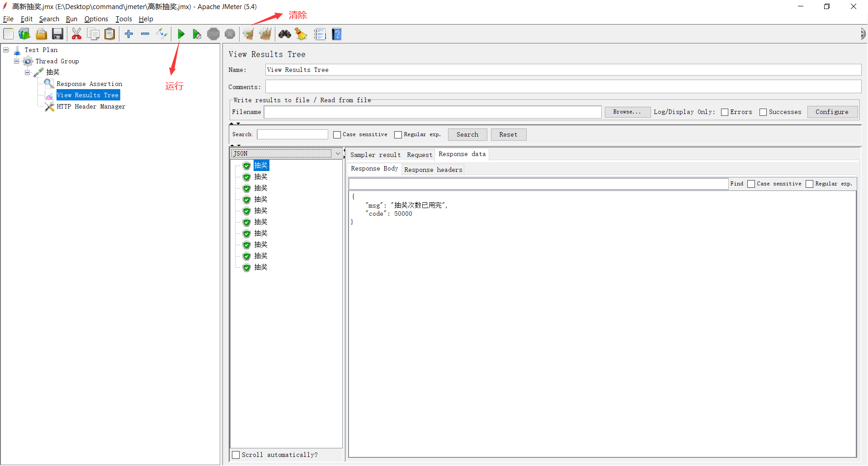Tick Case sensitive next to Find
This screenshot has height=466, width=868.
751,184
